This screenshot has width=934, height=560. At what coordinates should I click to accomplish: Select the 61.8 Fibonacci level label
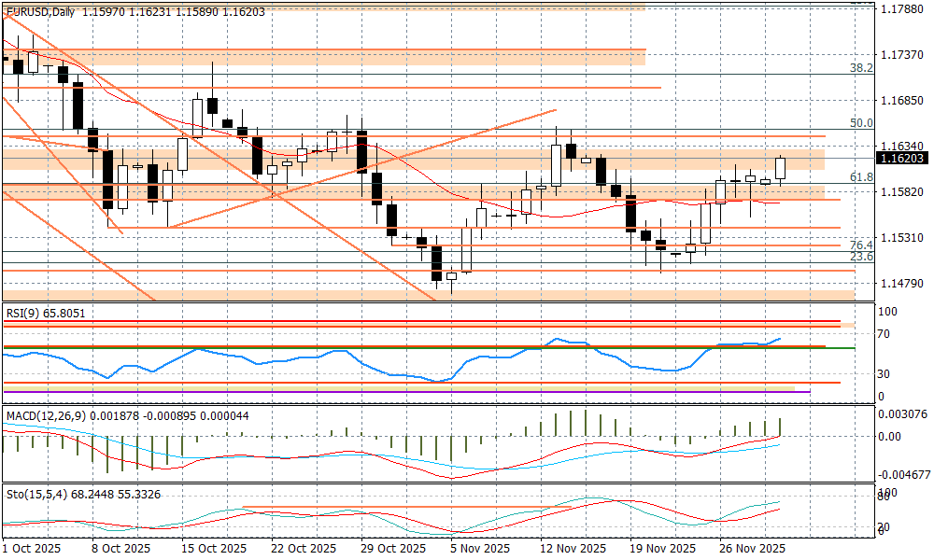tap(860, 177)
